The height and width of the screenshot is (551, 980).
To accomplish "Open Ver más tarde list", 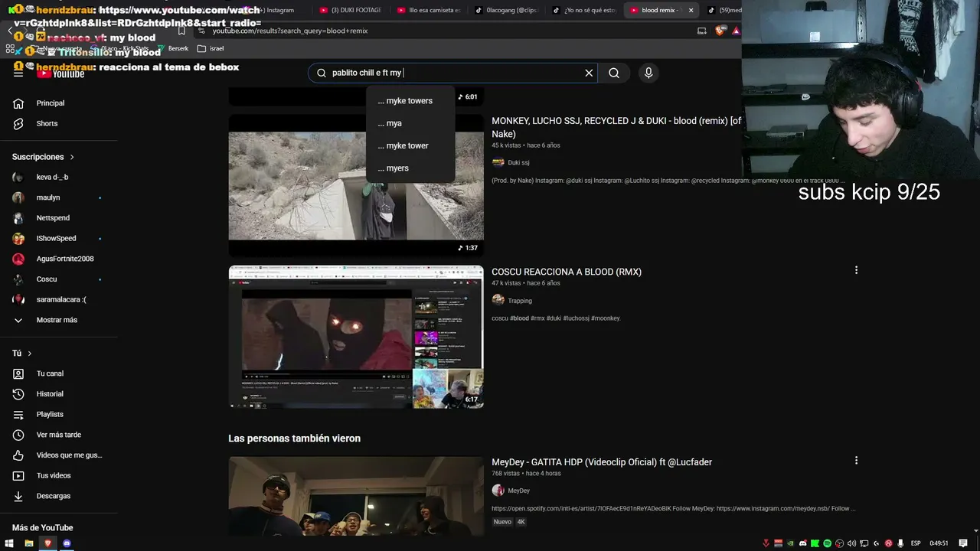I will [58, 435].
